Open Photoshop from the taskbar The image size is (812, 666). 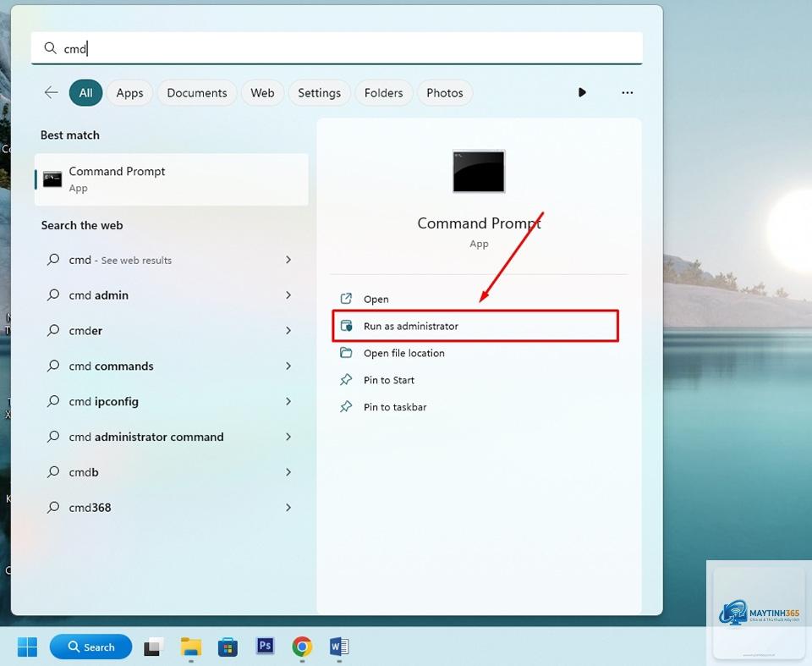click(x=265, y=646)
